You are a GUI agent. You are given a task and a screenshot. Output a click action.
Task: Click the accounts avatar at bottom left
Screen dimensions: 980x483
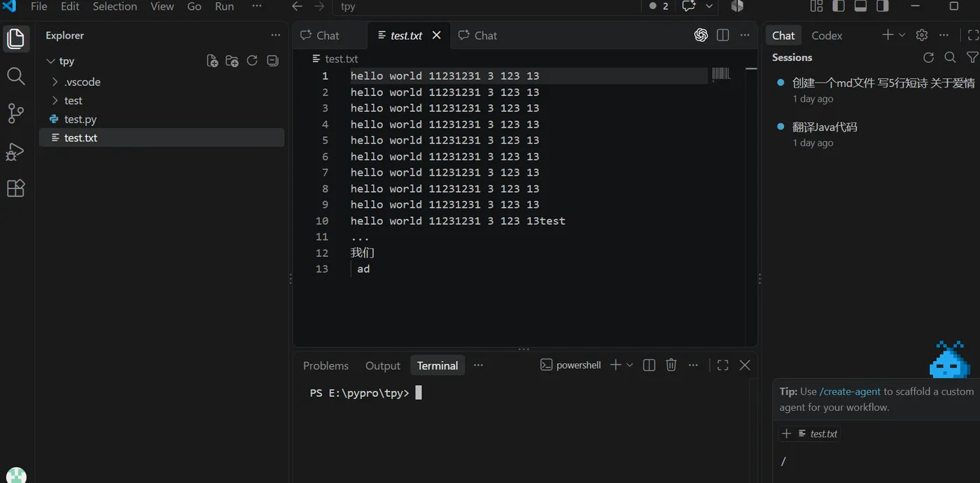pyautogui.click(x=15, y=475)
